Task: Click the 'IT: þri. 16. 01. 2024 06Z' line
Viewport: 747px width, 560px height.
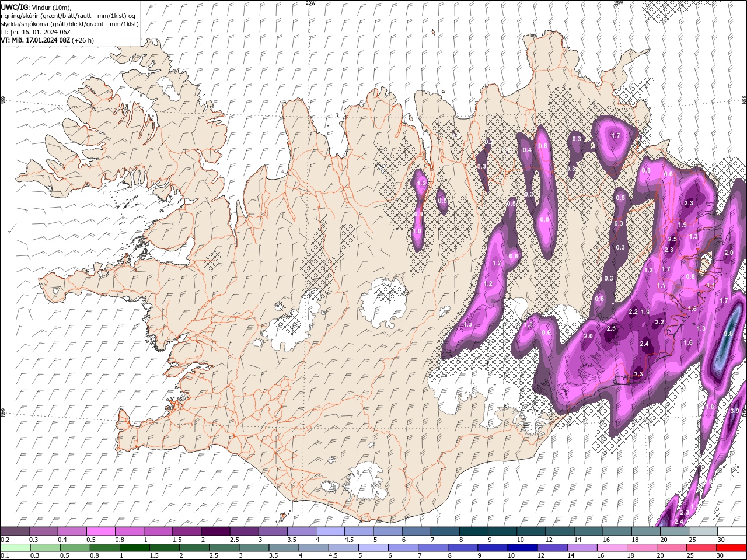Action: (x=36, y=32)
